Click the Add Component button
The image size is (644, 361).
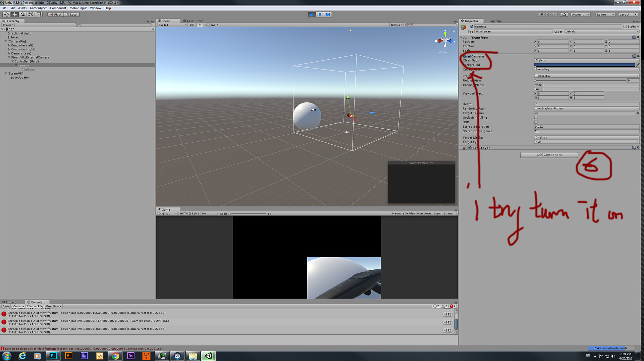coord(549,155)
